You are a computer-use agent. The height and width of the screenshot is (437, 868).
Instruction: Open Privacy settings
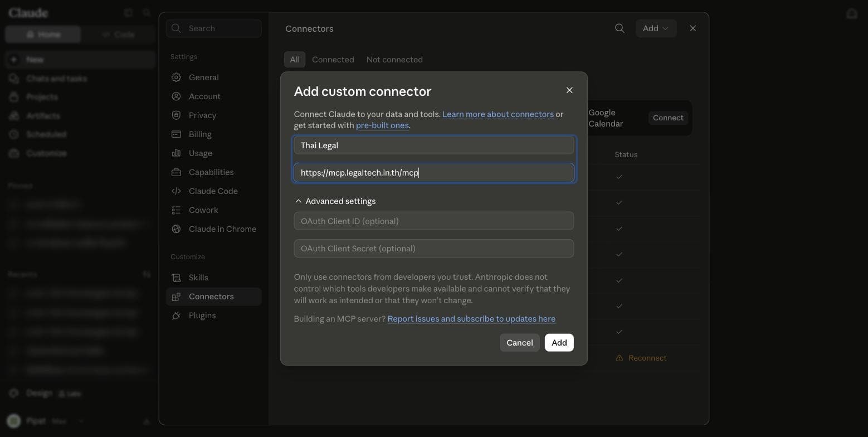(214, 115)
